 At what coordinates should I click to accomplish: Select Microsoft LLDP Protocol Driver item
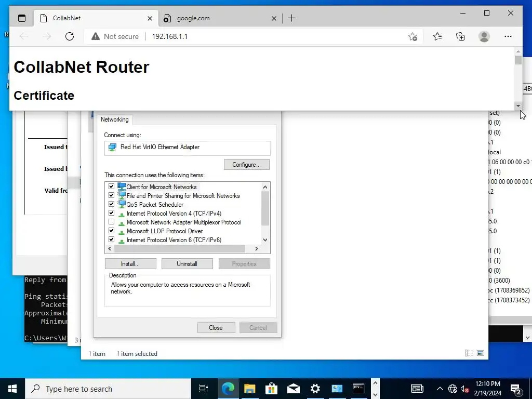[x=165, y=231]
